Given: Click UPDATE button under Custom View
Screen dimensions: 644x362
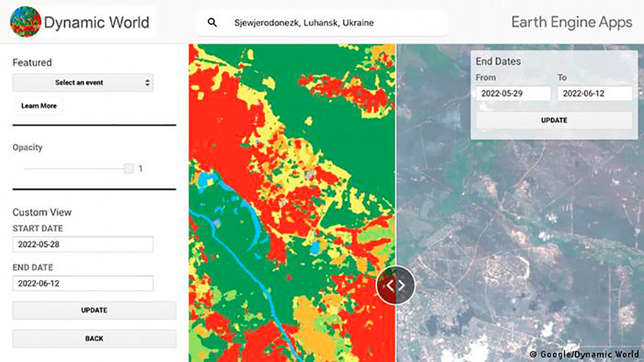Looking at the screenshot, I should [x=94, y=310].
